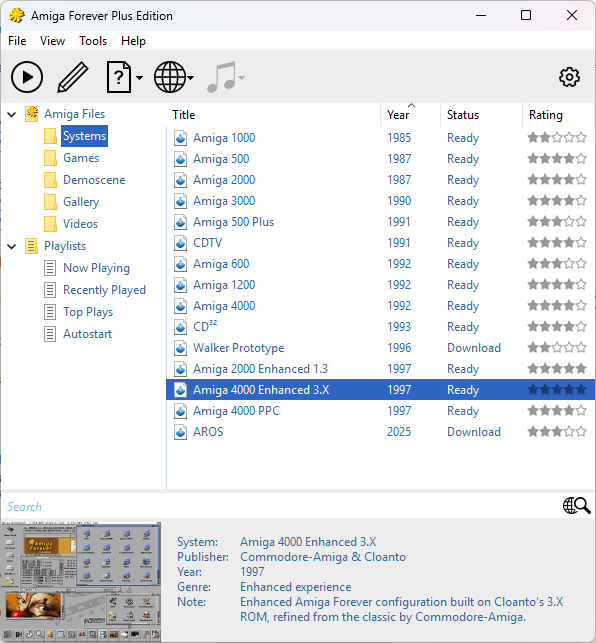Screen dimensions: 596x643
Task: Click the CDTV file icon
Action: click(x=180, y=243)
